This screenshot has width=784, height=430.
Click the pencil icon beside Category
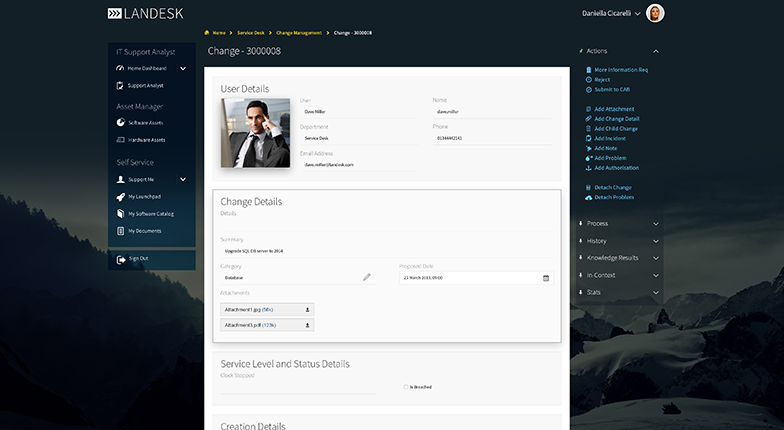coord(367,277)
